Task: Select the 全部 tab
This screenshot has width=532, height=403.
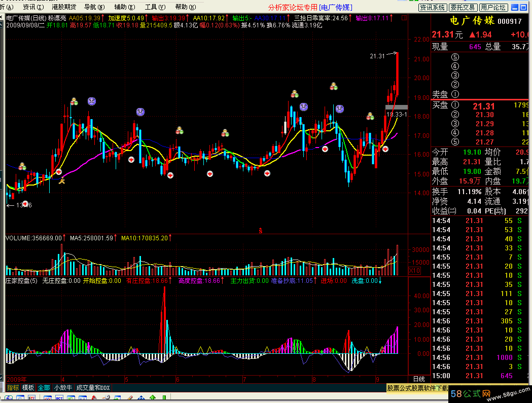Action: coord(44,388)
